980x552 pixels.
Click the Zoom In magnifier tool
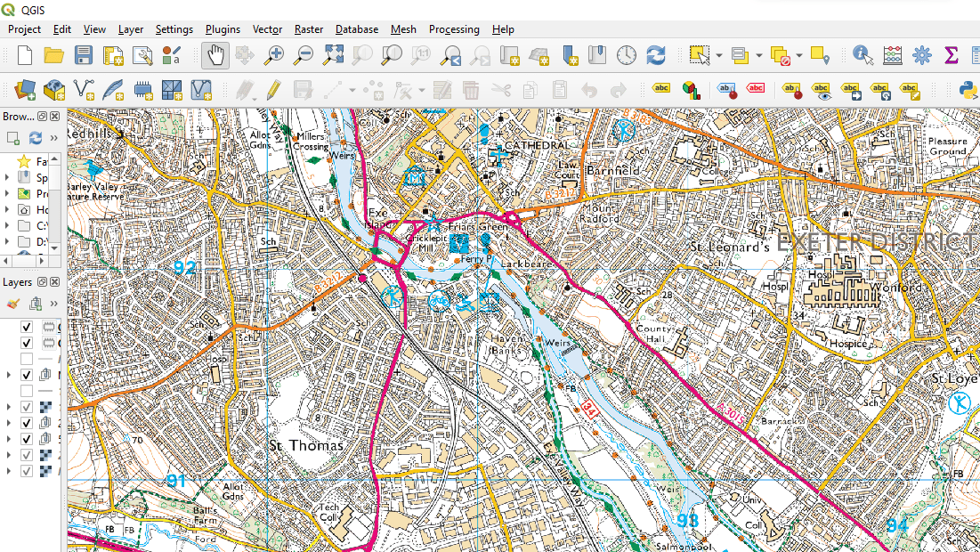pyautogui.click(x=274, y=55)
